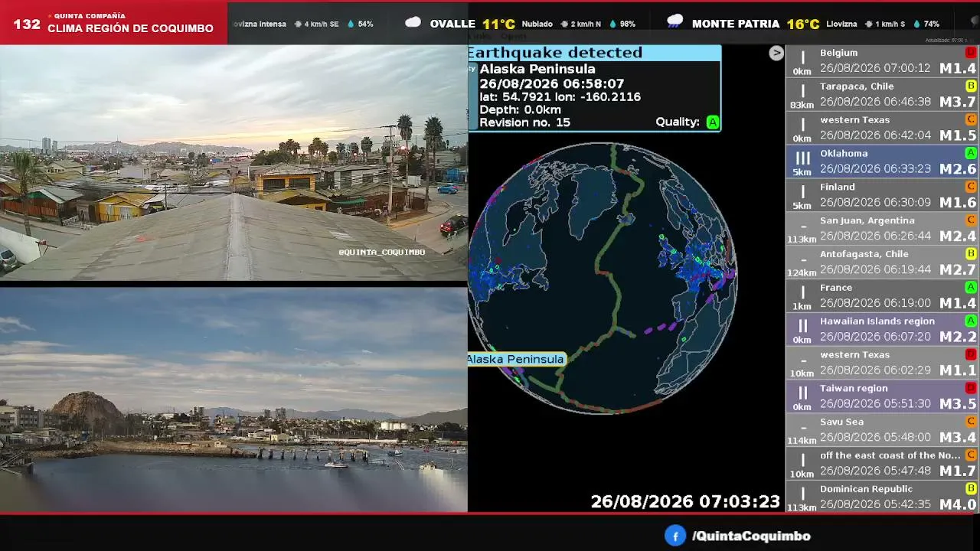The image size is (980, 551).
Task: Click the Monte Patria rain cloud icon
Action: [x=675, y=21]
